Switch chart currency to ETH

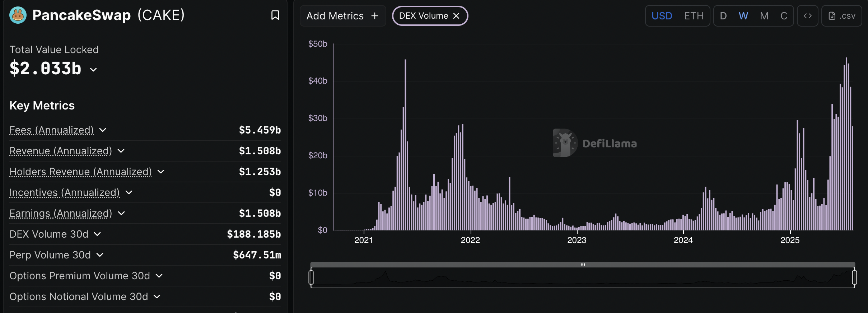tap(694, 16)
